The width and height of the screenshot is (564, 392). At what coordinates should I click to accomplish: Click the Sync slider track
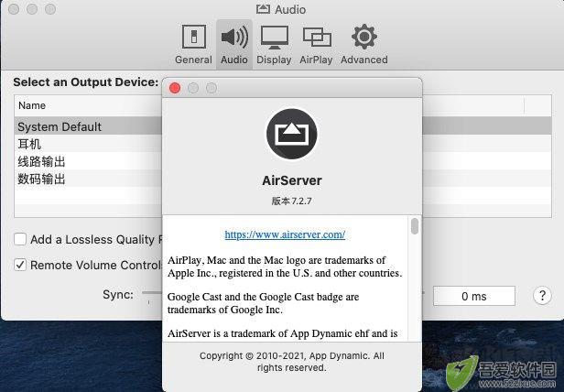(152, 293)
